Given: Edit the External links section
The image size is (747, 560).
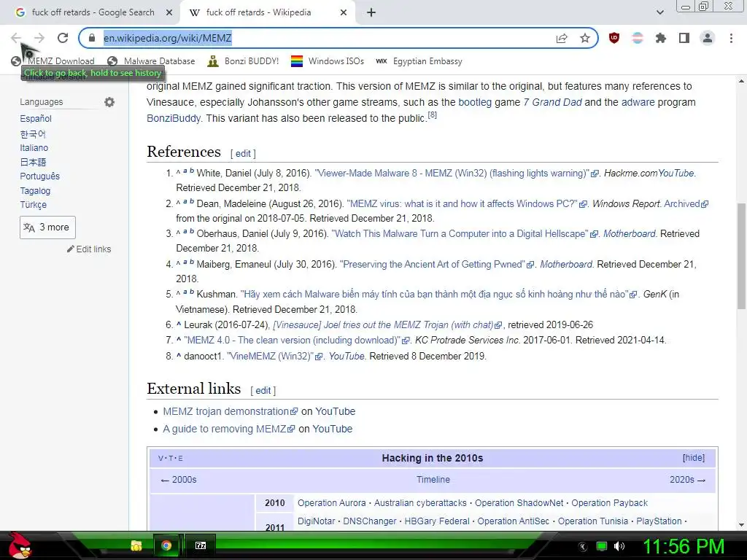Looking at the screenshot, I should click(x=263, y=391).
